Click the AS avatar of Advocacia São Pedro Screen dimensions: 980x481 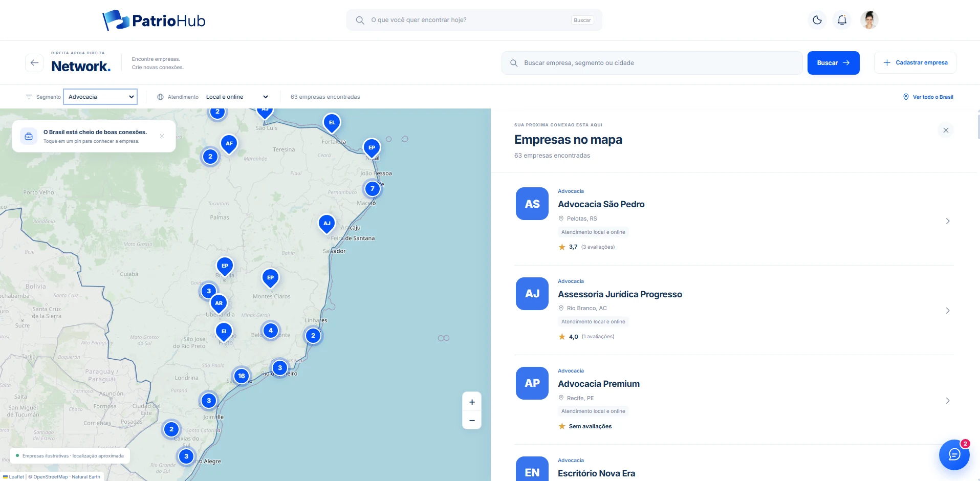click(x=532, y=204)
